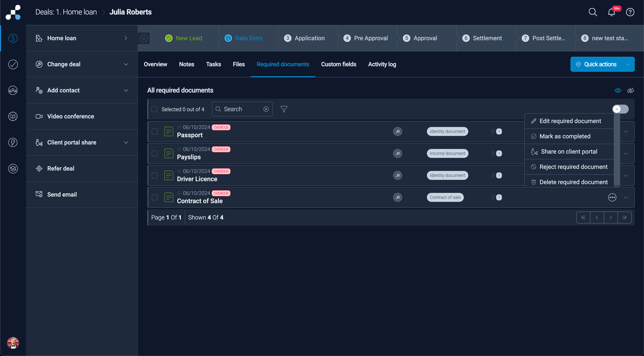Screen dimensions: 644x356
Task: Open more options for Contract of Sale
Action: click(x=612, y=197)
